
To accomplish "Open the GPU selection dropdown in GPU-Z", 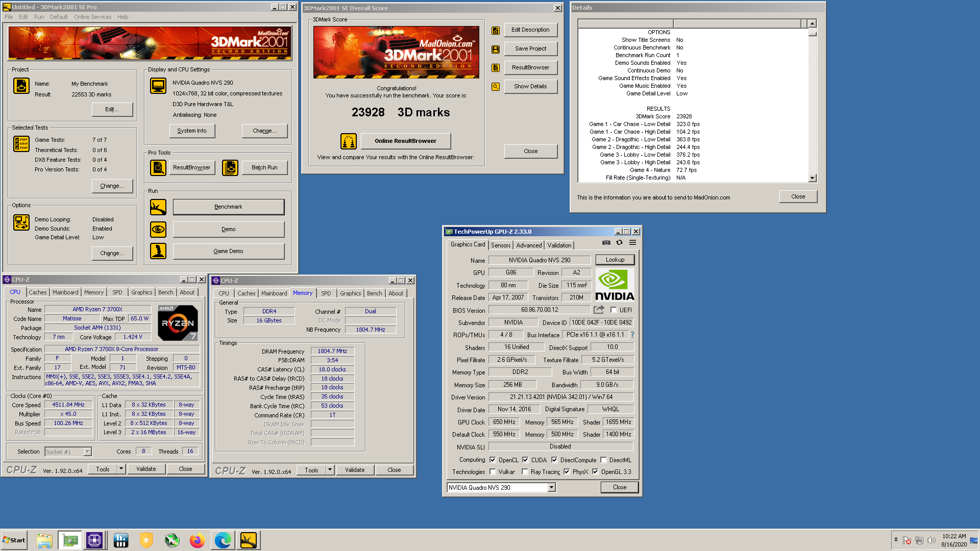I will click(552, 488).
